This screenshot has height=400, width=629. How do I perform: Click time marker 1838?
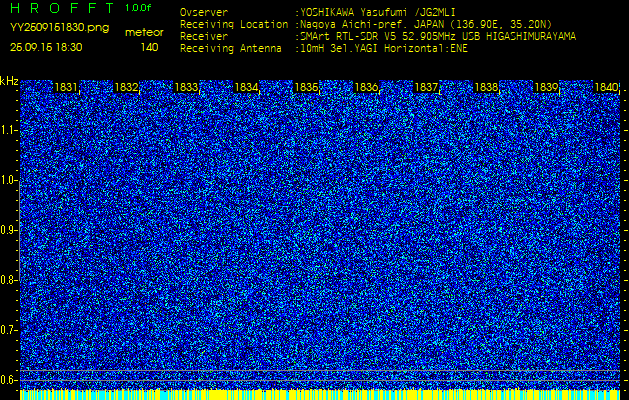click(x=487, y=87)
